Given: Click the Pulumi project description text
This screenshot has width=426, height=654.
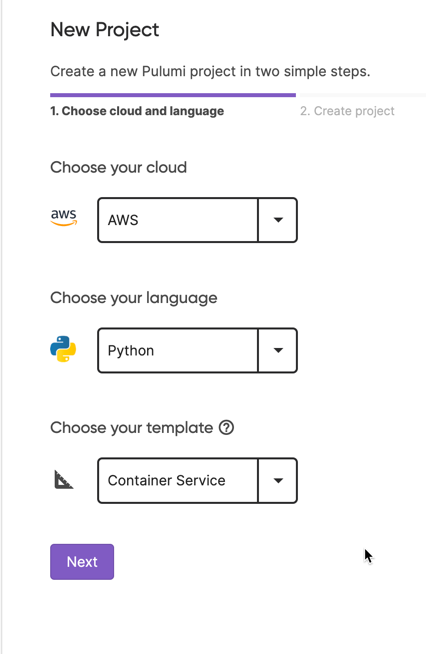Looking at the screenshot, I should tap(210, 71).
